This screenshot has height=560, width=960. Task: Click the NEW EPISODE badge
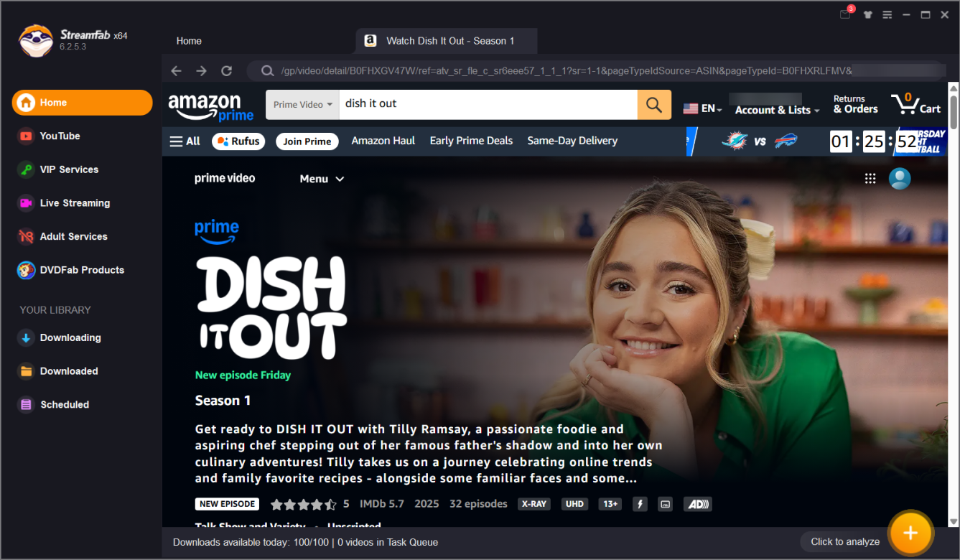[x=227, y=504]
